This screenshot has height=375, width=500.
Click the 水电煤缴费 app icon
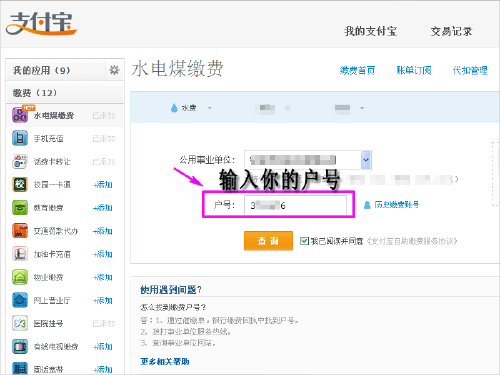click(x=20, y=115)
